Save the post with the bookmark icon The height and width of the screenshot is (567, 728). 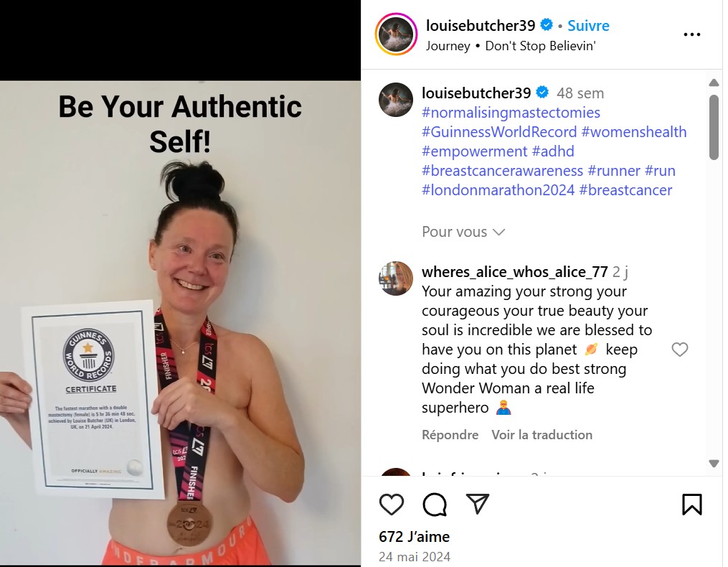[692, 505]
